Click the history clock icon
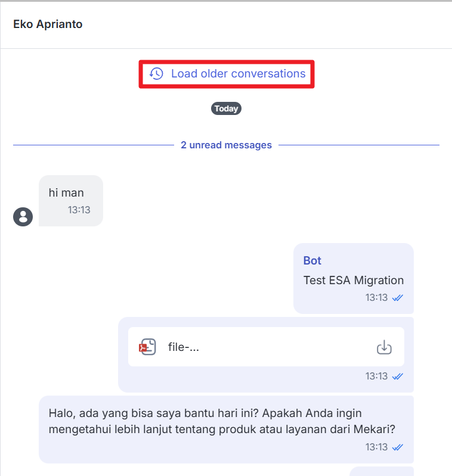The height and width of the screenshot is (476, 452). coord(156,74)
